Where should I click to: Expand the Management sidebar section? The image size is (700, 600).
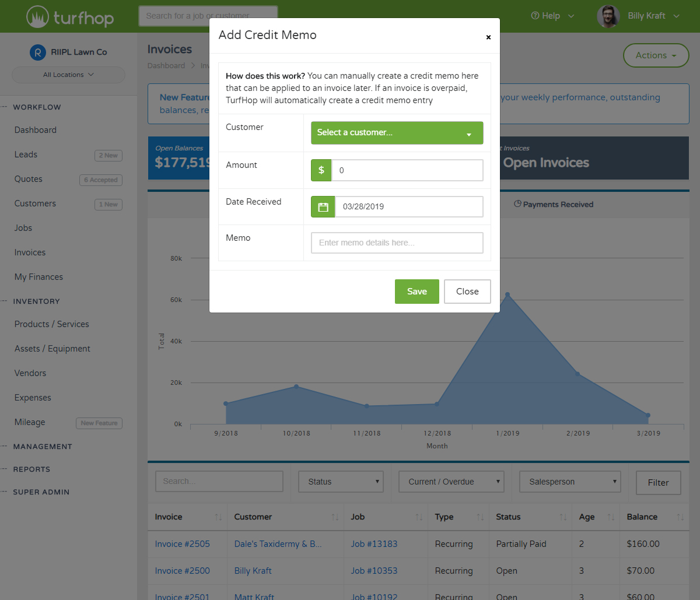pos(43,447)
